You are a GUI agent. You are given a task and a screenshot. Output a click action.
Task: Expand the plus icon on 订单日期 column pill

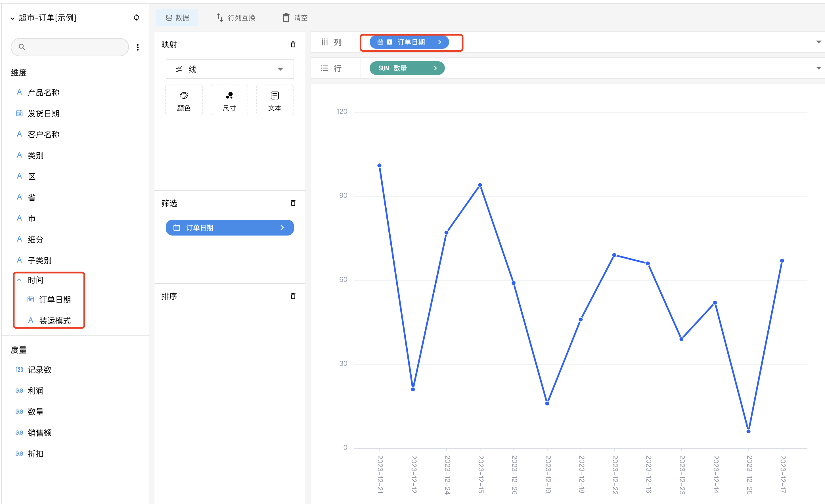point(390,42)
